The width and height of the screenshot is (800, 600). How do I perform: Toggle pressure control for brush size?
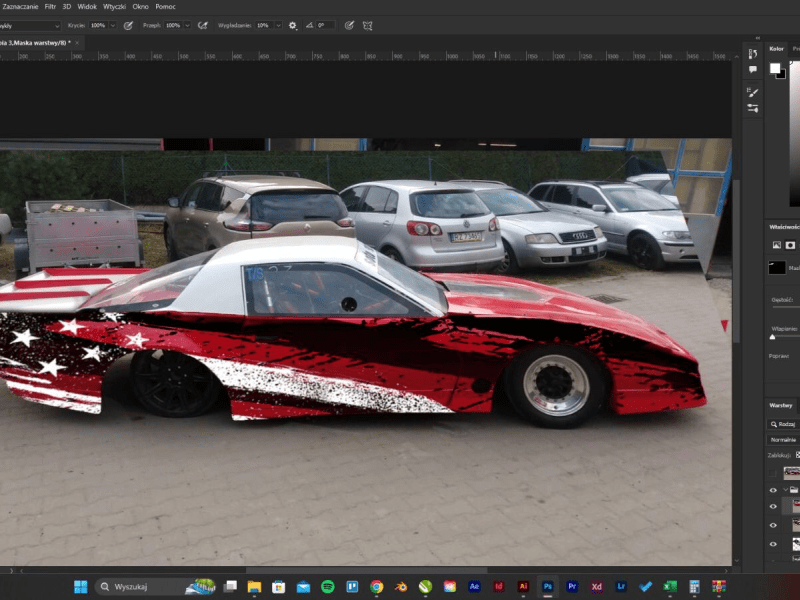tap(349, 26)
